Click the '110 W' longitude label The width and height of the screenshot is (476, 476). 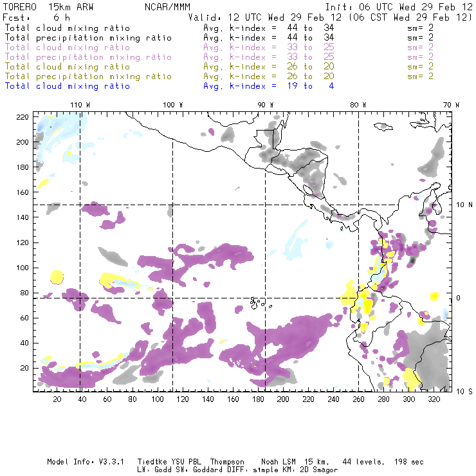pos(80,105)
